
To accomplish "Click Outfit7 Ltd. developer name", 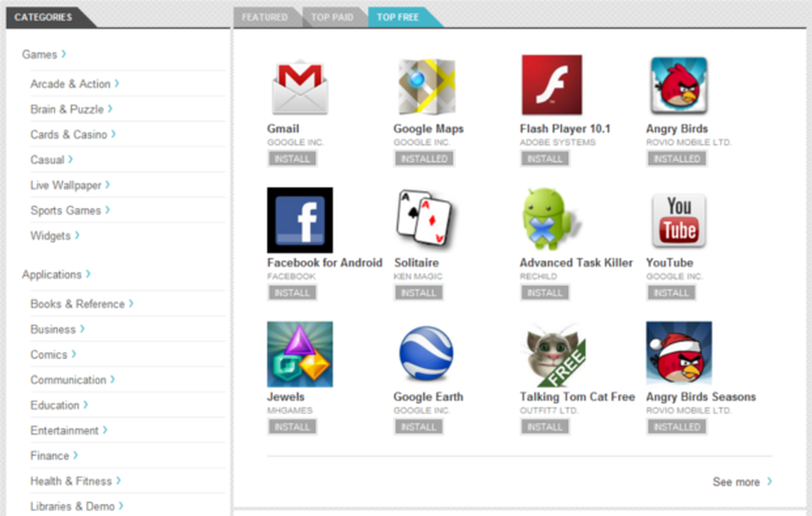I will [549, 410].
